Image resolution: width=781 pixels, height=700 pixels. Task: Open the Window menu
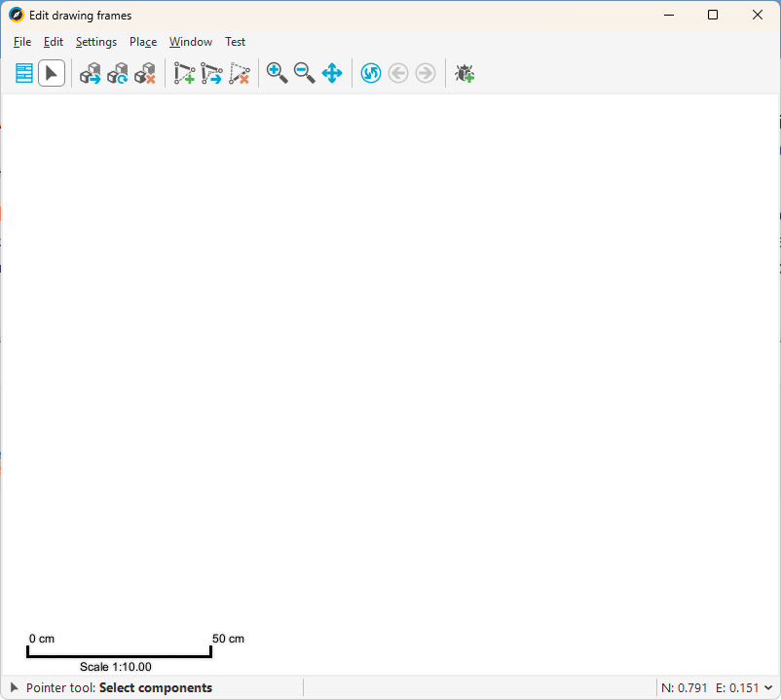pyautogui.click(x=191, y=42)
